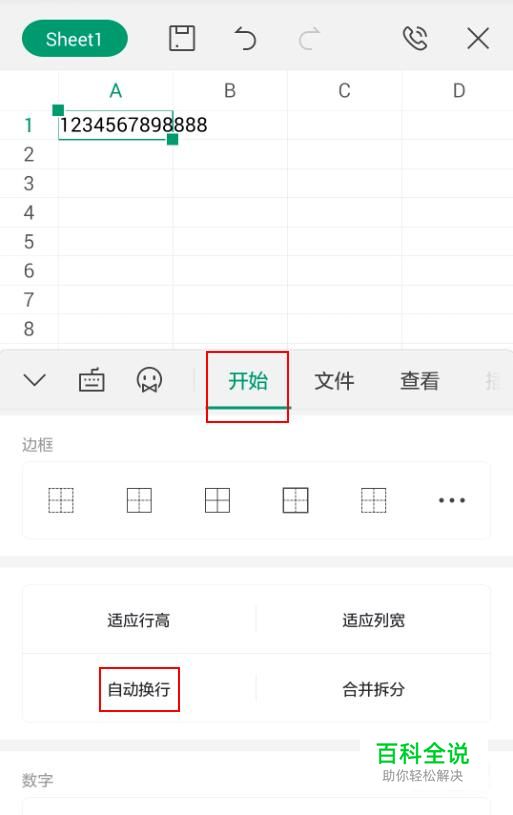Viewport: 513px width, 815px height.
Task: Undo the last action
Action: click(245, 39)
